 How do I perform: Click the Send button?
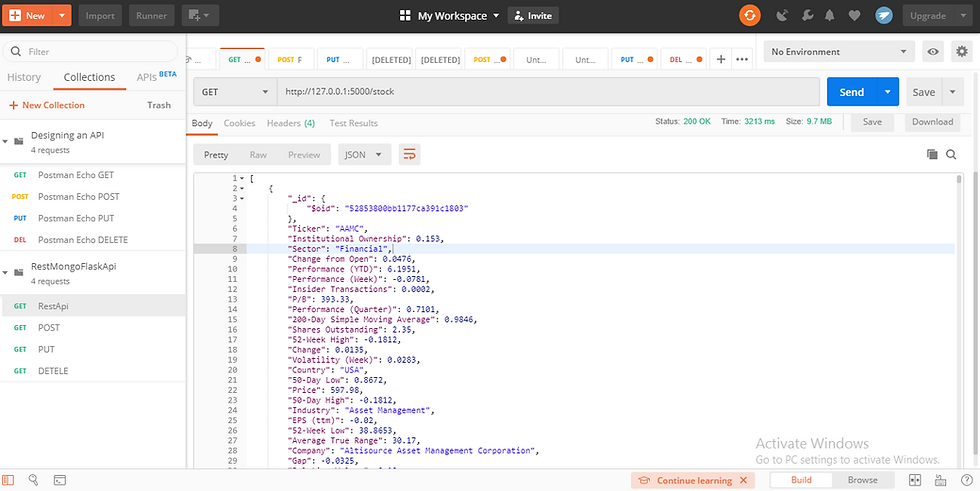pos(852,92)
